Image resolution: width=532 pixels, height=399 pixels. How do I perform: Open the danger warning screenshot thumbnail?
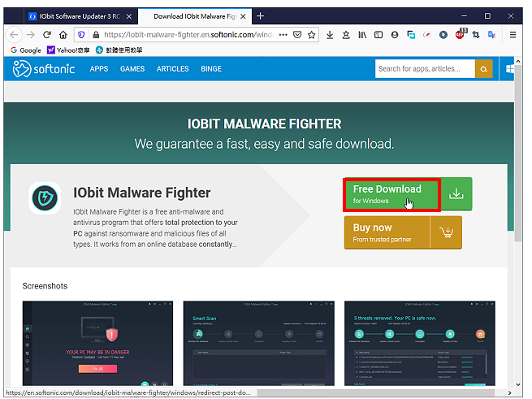(97, 343)
